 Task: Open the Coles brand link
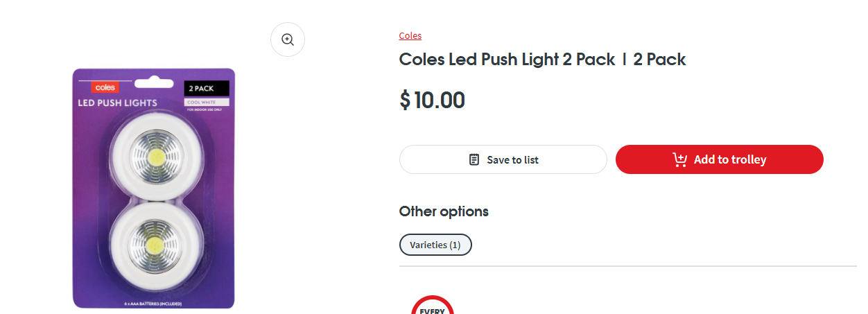pos(410,35)
